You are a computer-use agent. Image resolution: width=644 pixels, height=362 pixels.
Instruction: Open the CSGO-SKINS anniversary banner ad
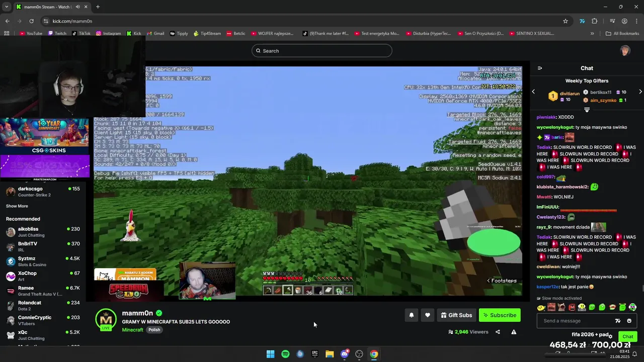pos(45,136)
